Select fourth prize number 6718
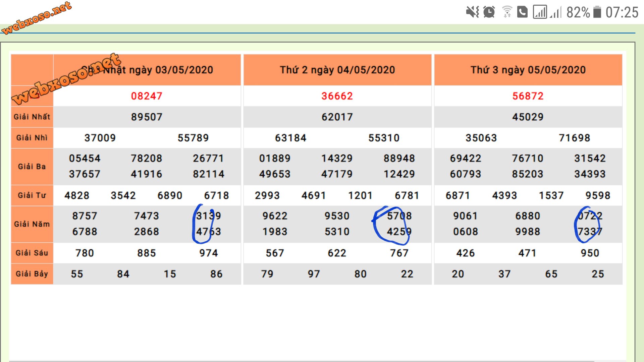The image size is (644, 362). [x=217, y=195]
